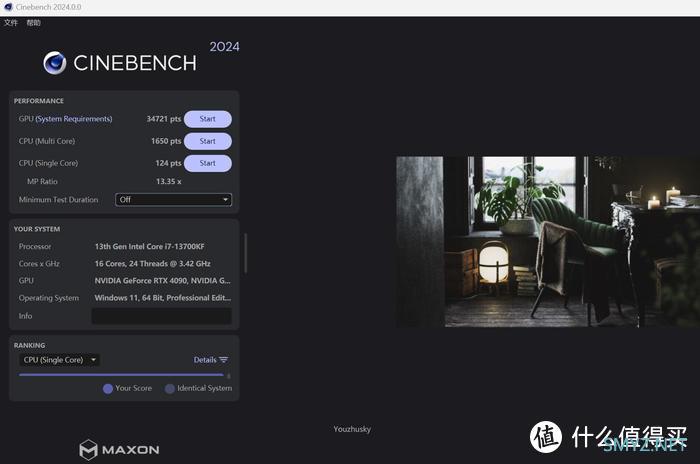Select the 124 pts single core score
700x464 pixels.
(168, 163)
